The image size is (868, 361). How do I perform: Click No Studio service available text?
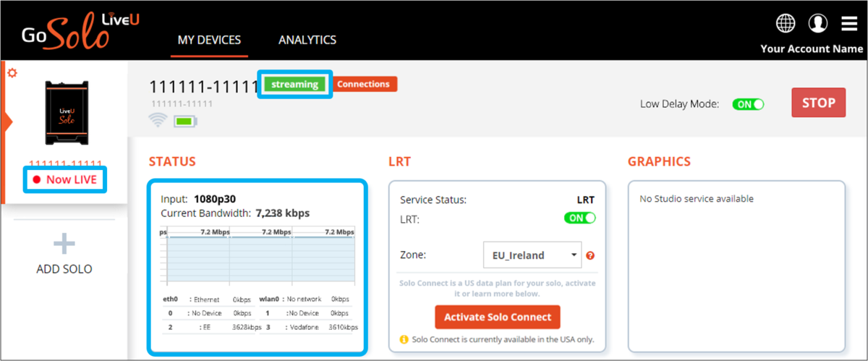(x=697, y=198)
